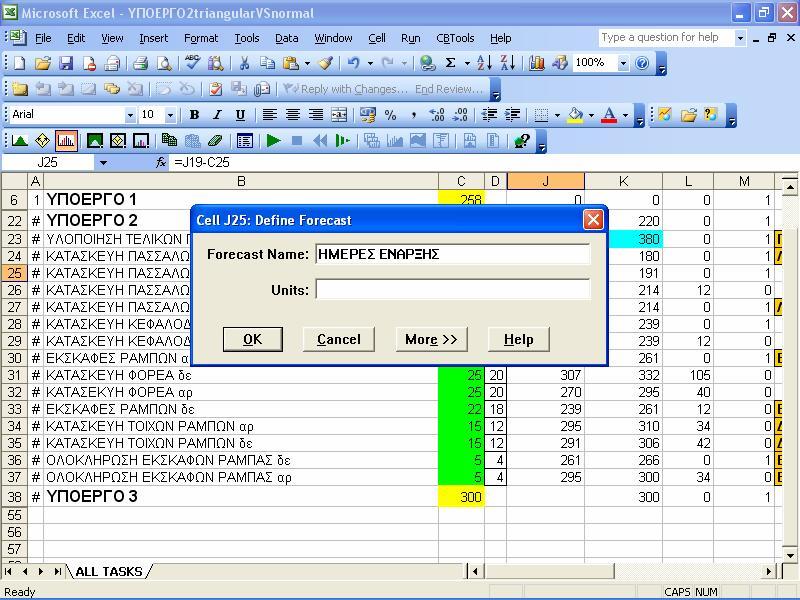Open the CBTools menu
This screenshot has height=600, width=800.
click(x=455, y=38)
